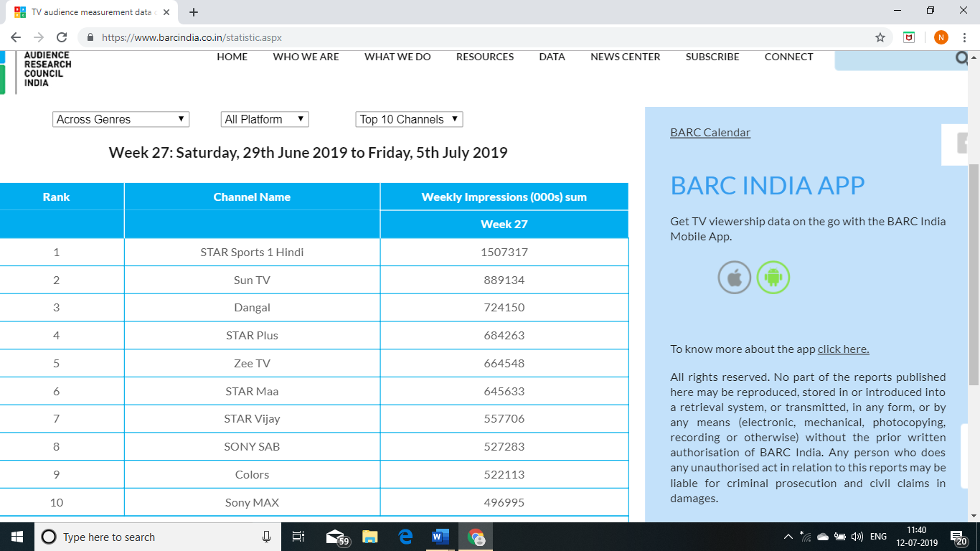Open the BARC Calendar link

point(710,132)
